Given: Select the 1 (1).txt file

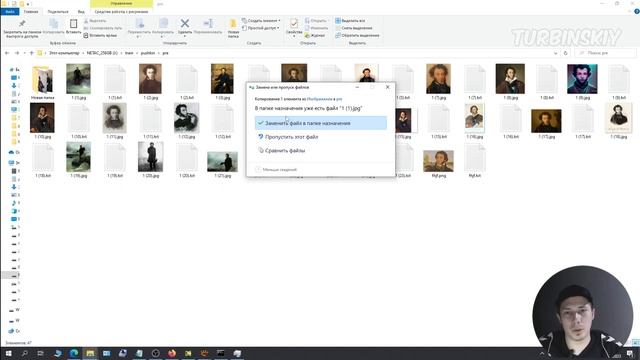Looking at the screenshot, I should (115, 82).
